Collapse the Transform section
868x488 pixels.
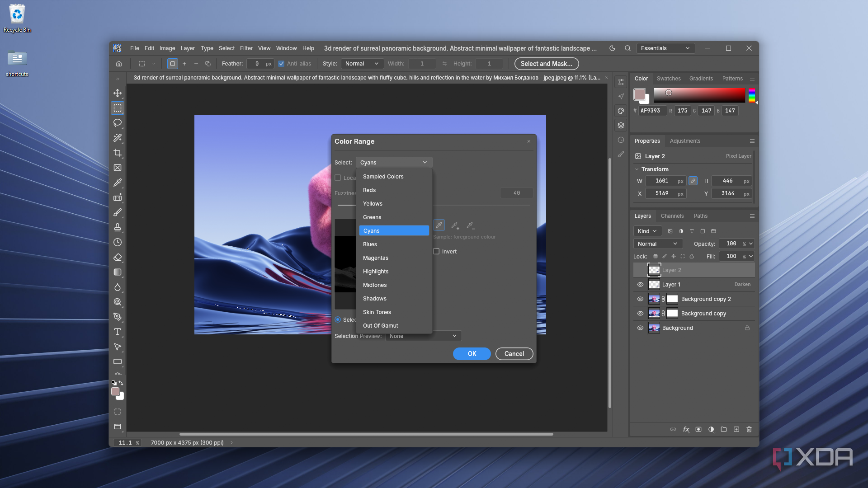pyautogui.click(x=637, y=169)
